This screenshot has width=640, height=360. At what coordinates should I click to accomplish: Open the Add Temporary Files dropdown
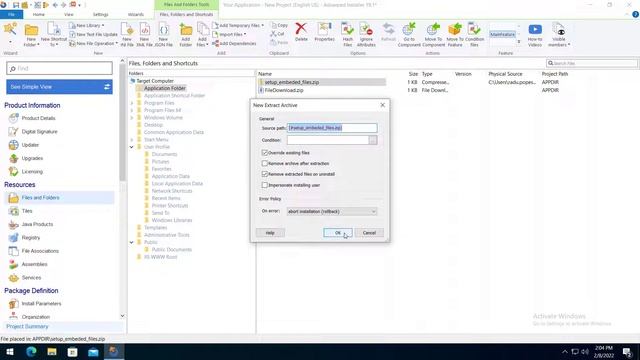coord(238,25)
